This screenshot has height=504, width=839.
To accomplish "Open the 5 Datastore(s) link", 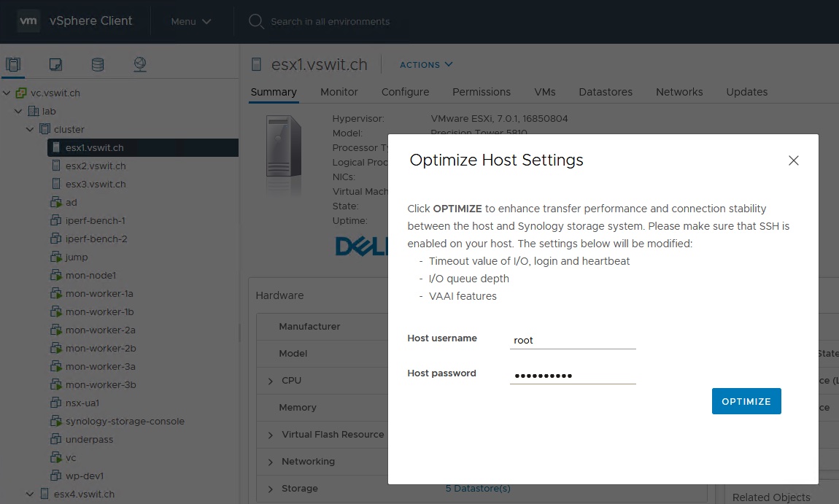I will click(x=478, y=488).
